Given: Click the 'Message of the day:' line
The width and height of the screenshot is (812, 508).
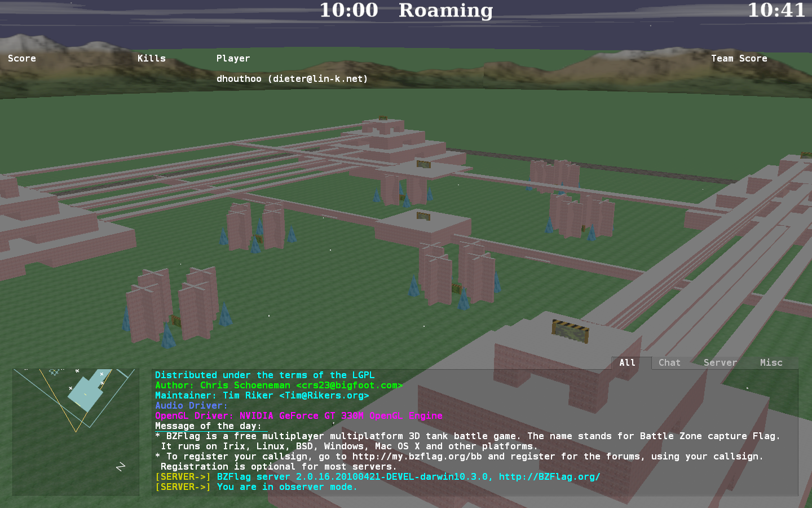Looking at the screenshot, I should click(208, 426).
